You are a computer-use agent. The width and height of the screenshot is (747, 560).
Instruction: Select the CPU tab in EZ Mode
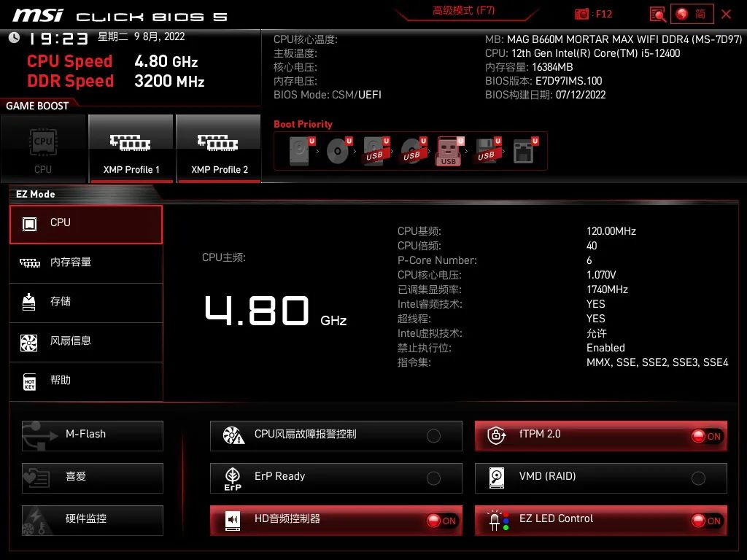86,225
